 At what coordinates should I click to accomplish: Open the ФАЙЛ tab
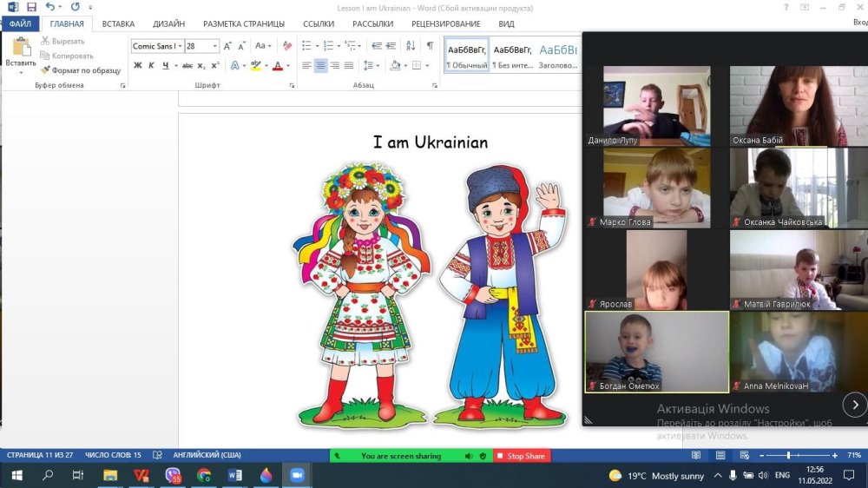[x=21, y=23]
